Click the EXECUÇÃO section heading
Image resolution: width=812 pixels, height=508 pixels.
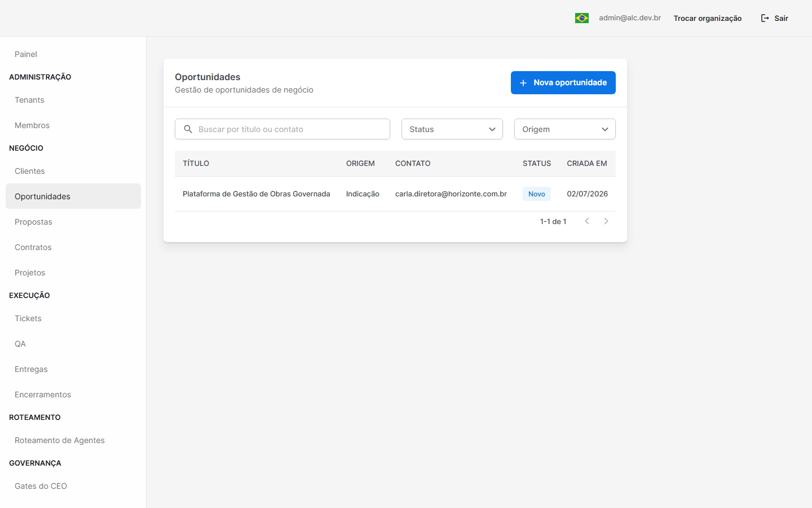[29, 295]
